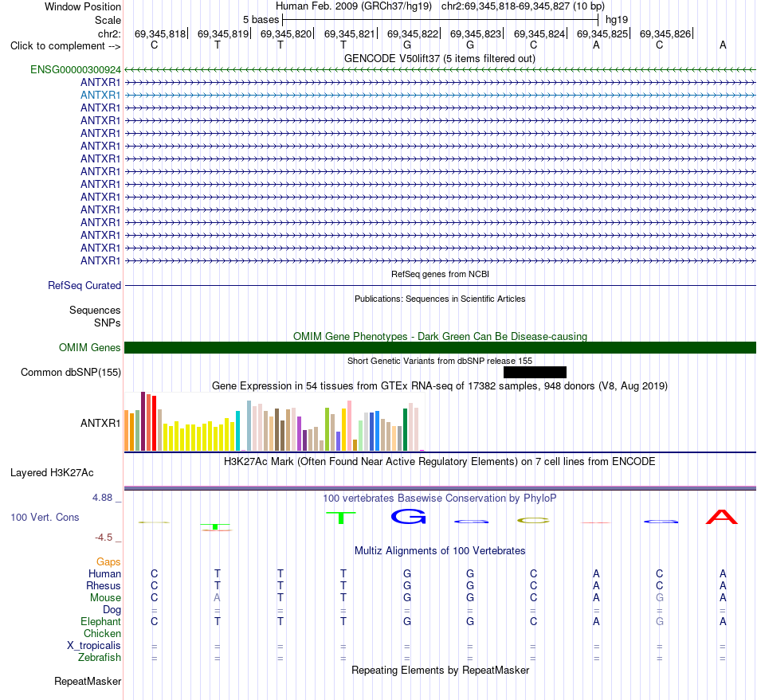The width and height of the screenshot is (757, 700).
Task: Click the RefSeq genes from NCBI title
Action: point(440,274)
